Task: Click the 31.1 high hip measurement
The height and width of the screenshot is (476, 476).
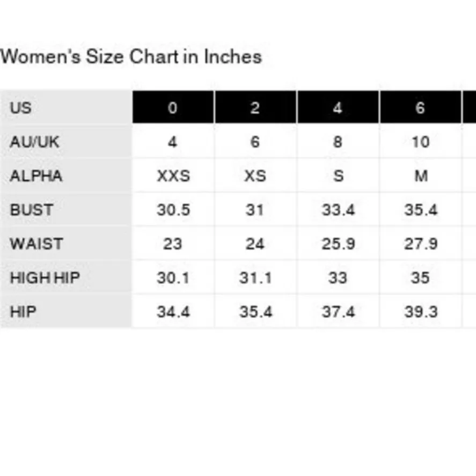Action: (255, 278)
